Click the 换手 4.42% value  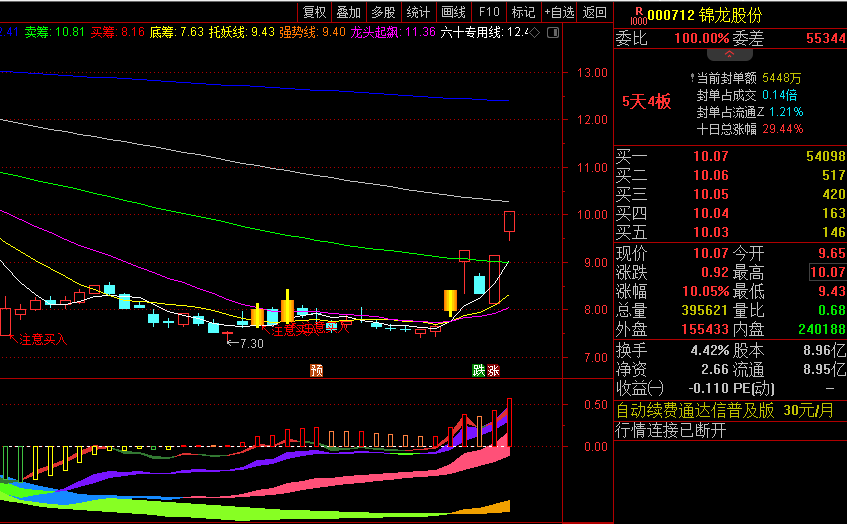710,350
